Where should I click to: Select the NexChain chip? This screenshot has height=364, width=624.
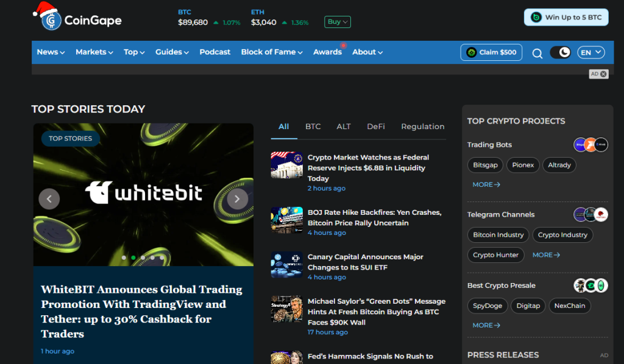[x=570, y=306]
